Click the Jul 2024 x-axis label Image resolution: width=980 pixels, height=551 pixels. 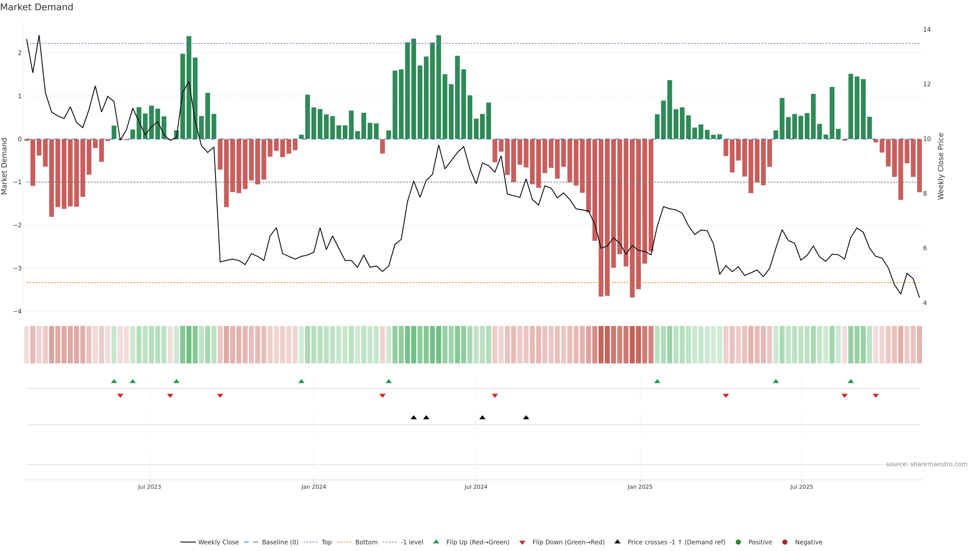pyautogui.click(x=475, y=487)
